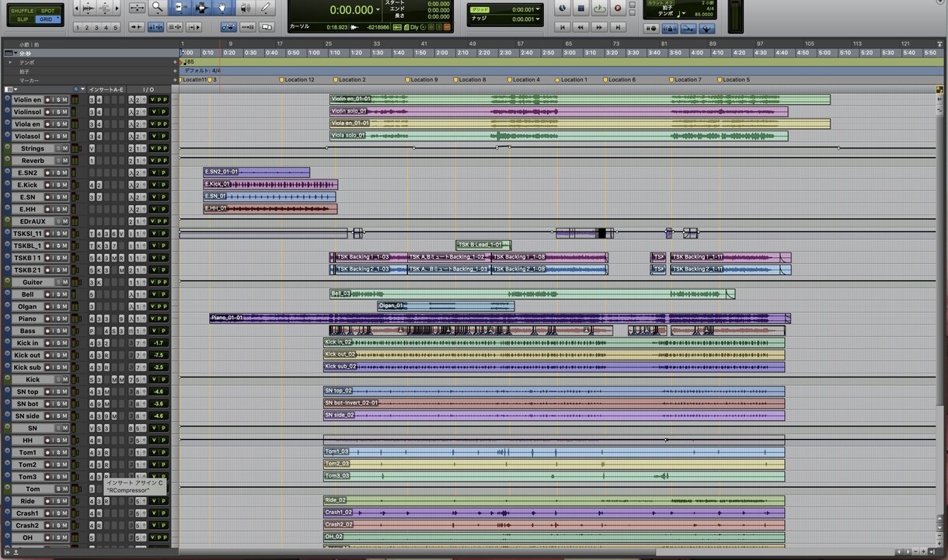
Task: Click the transport Record button
Action: (618, 9)
